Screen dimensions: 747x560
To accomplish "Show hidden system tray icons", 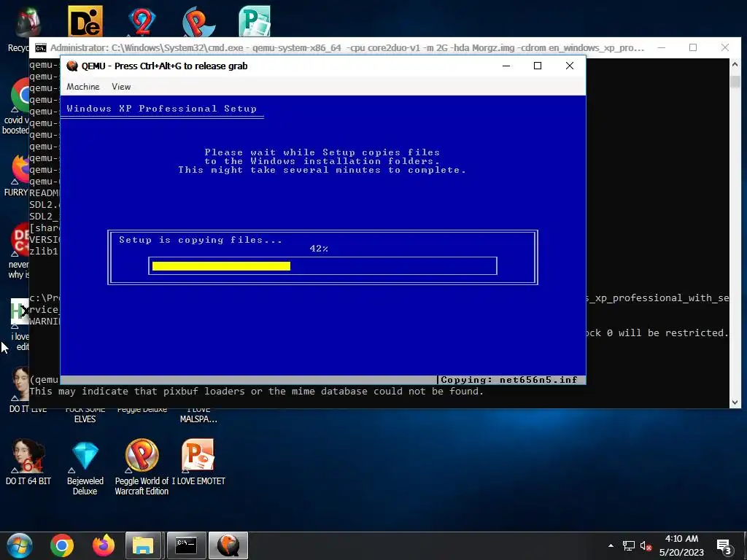I will 611,545.
